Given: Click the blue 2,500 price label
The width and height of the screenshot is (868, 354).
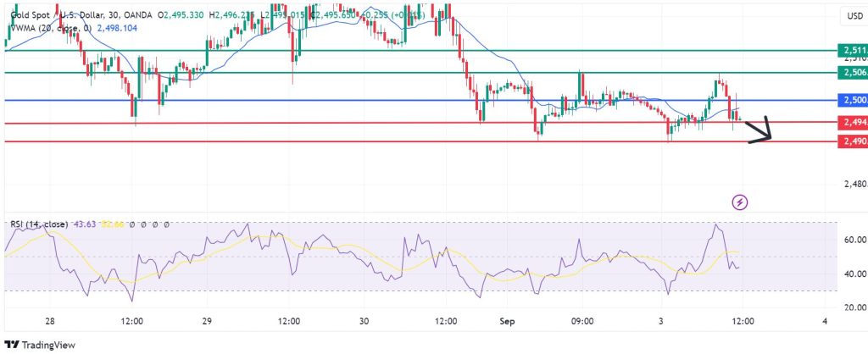Looking at the screenshot, I should (853, 100).
